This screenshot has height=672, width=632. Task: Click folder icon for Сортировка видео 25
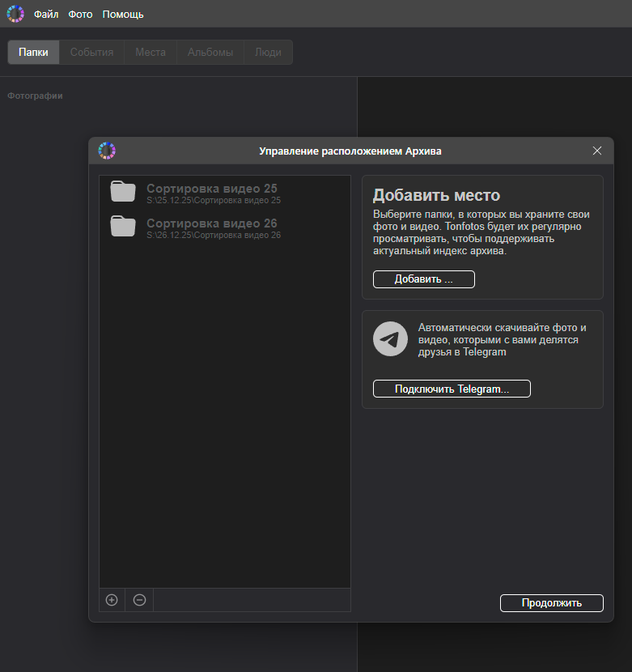[x=123, y=192]
